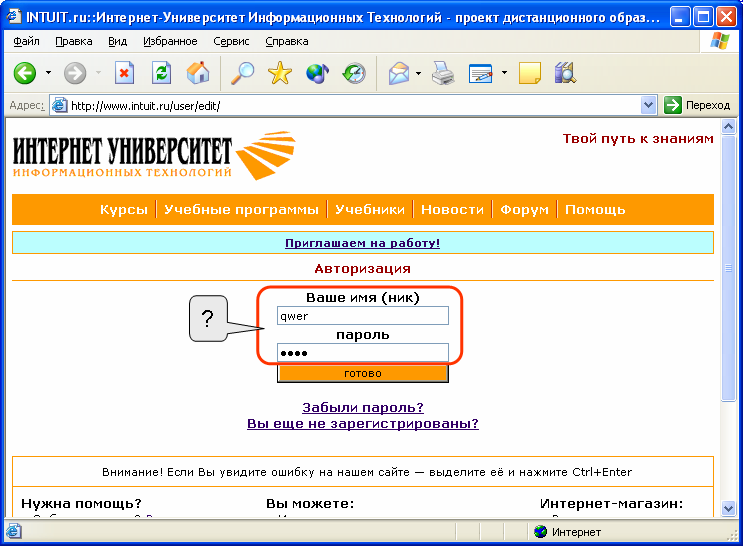Follow the Приглашаем на работу! link
Viewport: 743px width, 546px height.
point(362,243)
